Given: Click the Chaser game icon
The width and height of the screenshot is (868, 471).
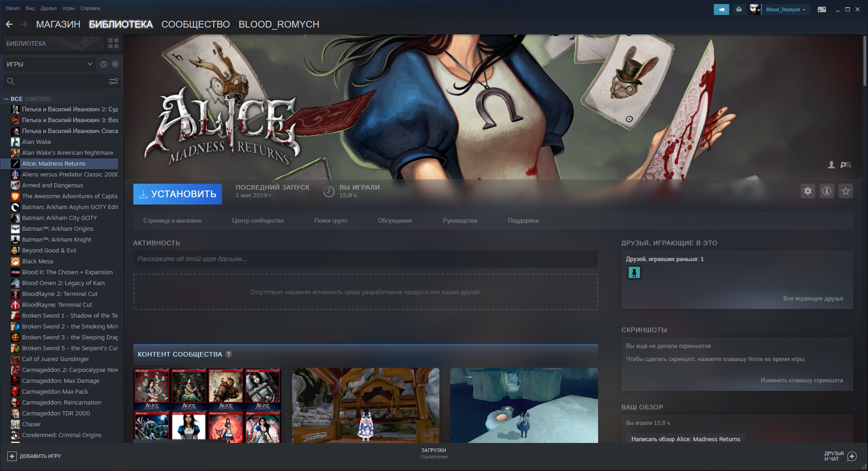Looking at the screenshot, I should 15,424.
